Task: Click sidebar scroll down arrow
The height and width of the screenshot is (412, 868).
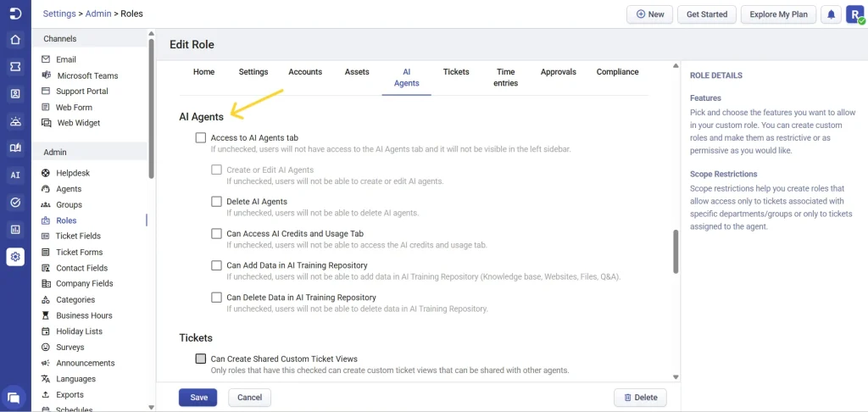Action: click(x=152, y=407)
